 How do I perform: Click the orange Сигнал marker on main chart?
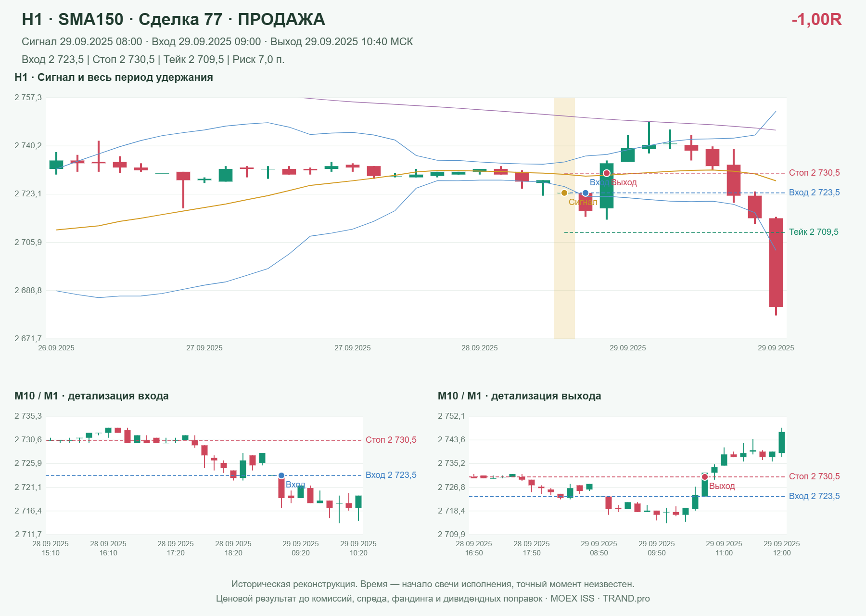(564, 193)
